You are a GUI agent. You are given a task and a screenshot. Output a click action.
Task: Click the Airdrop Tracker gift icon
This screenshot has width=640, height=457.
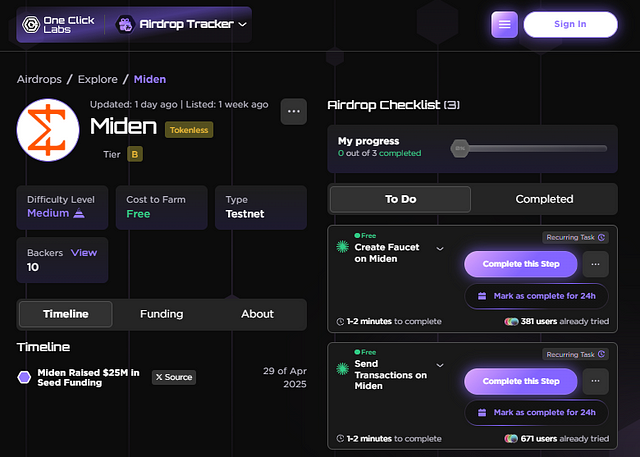(x=125, y=24)
